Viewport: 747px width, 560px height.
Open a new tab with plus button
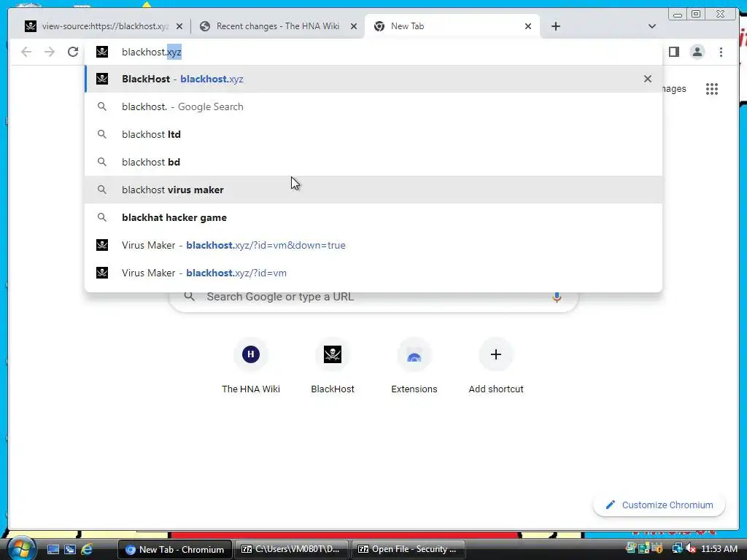pos(555,27)
